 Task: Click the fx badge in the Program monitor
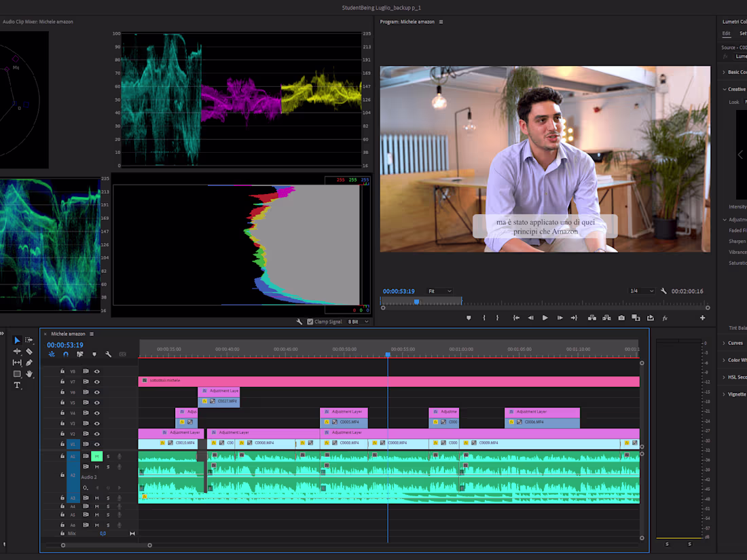click(666, 317)
